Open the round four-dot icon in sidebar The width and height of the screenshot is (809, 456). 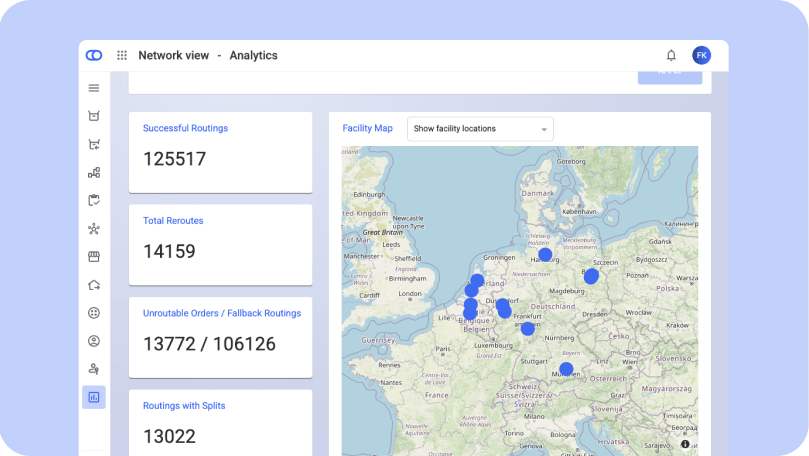tap(94, 313)
